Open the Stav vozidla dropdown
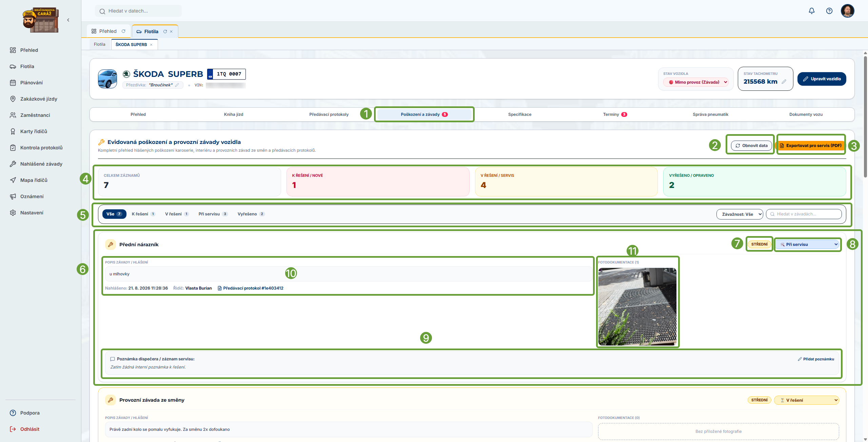The width and height of the screenshot is (868, 442). pos(696,82)
